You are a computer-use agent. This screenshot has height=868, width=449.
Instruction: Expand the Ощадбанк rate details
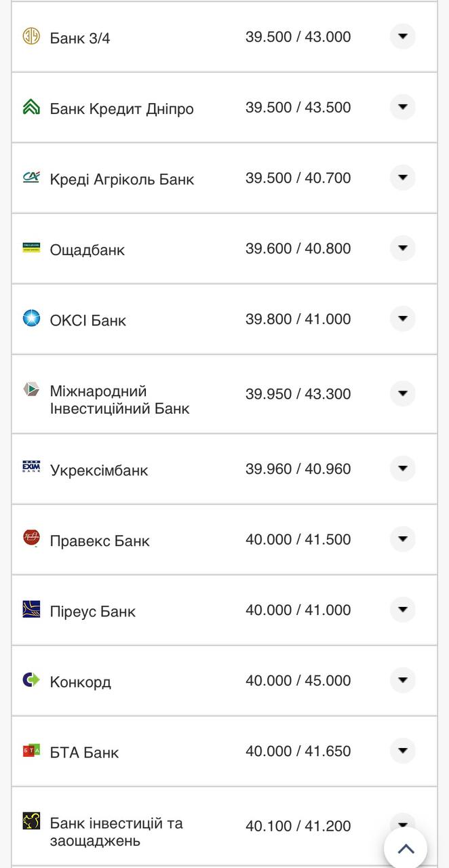pyautogui.click(x=403, y=248)
